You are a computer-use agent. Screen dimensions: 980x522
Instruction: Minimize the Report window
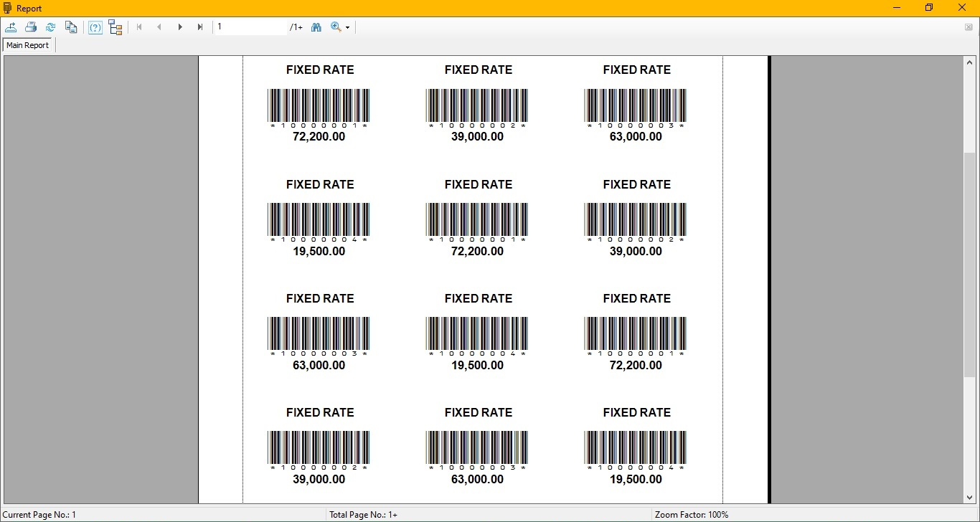pyautogui.click(x=897, y=8)
